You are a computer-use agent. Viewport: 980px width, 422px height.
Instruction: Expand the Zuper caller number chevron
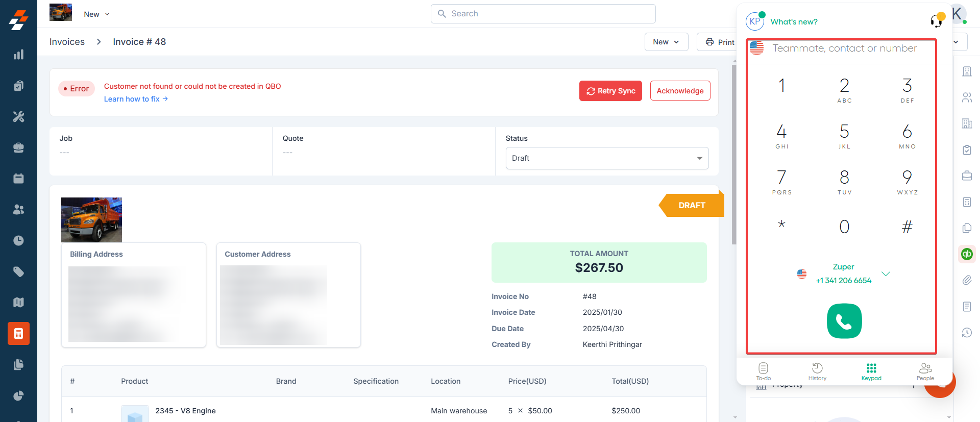coord(886,274)
